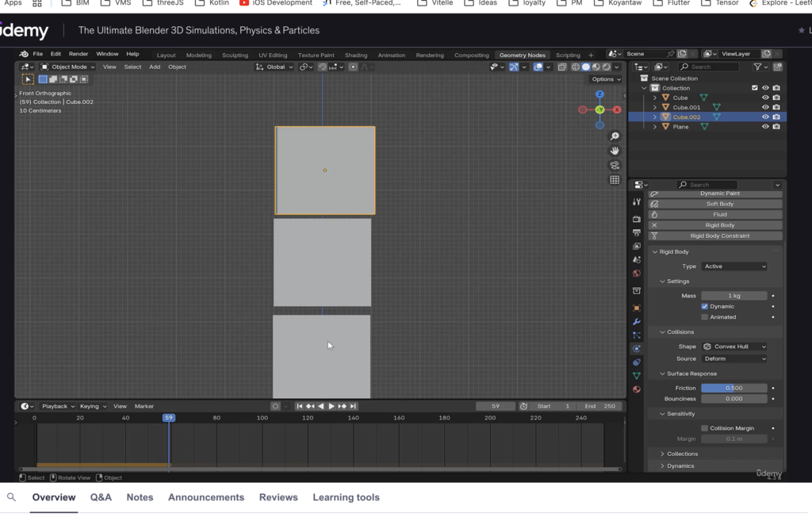Switch to the Shading workspace tab
Image resolution: width=812 pixels, height=521 pixels.
pyautogui.click(x=355, y=56)
